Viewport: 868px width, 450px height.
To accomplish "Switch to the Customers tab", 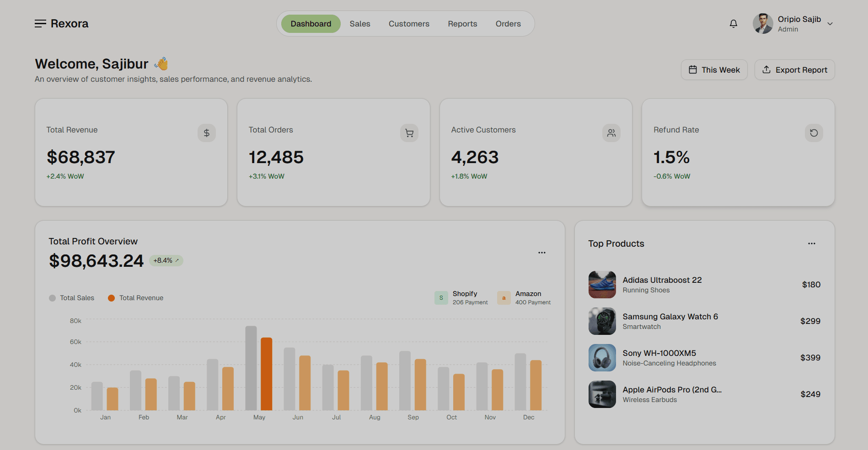I will pyautogui.click(x=409, y=23).
